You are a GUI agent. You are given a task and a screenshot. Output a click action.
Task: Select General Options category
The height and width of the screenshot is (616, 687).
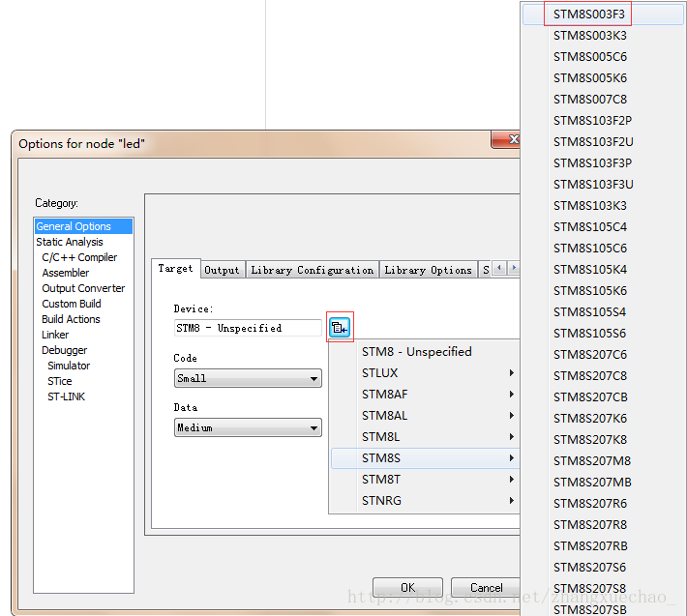[83, 226]
